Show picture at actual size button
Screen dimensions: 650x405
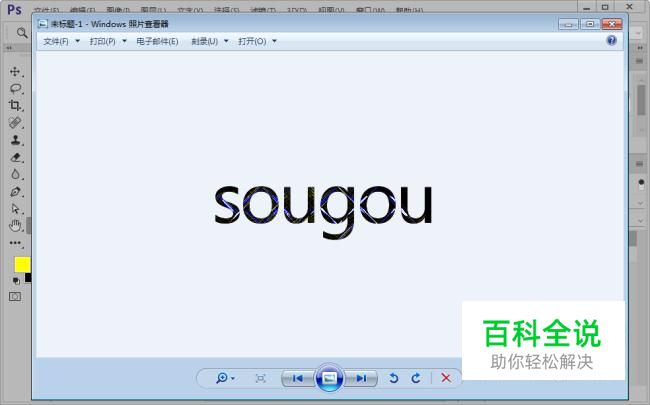[x=260, y=378]
